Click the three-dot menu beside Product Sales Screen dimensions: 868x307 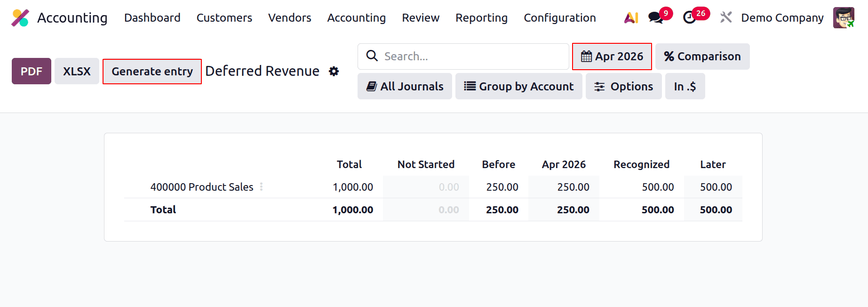(261, 187)
